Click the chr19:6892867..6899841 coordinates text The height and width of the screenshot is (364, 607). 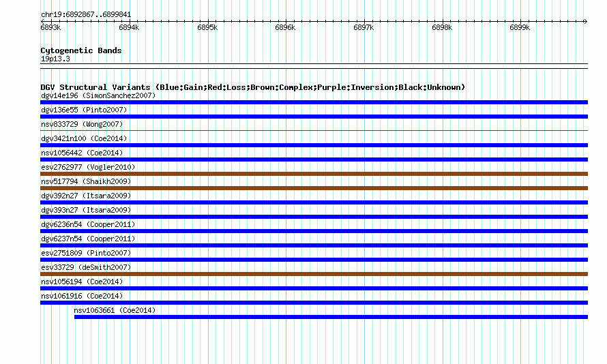point(86,15)
